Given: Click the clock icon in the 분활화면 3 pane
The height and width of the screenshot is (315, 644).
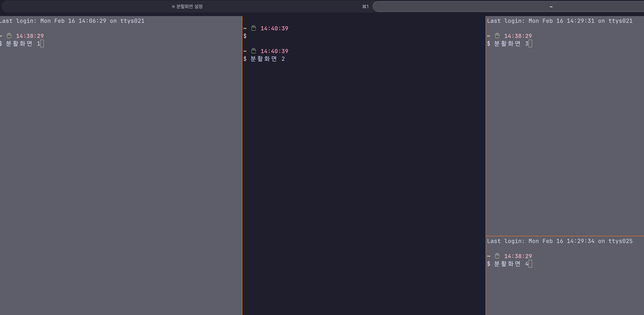Looking at the screenshot, I should (x=497, y=36).
